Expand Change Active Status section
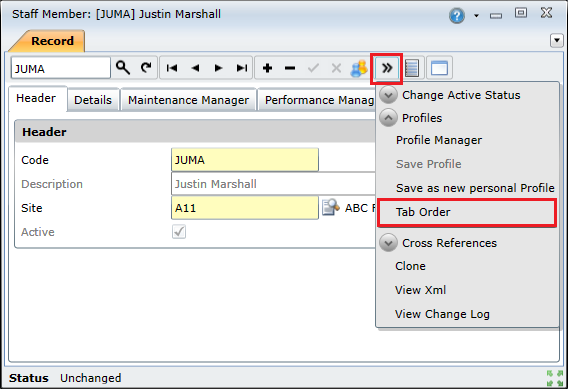The height and width of the screenshot is (389, 568). (x=388, y=95)
